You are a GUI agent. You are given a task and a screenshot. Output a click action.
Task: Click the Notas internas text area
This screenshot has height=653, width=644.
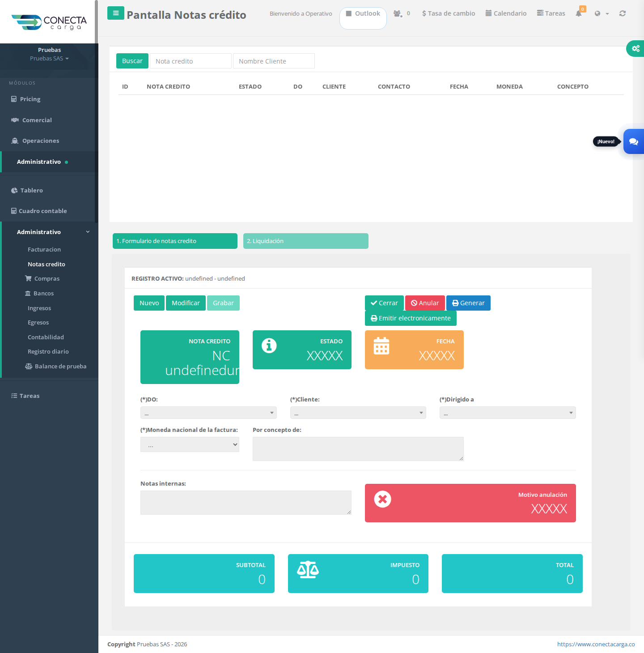tap(246, 503)
